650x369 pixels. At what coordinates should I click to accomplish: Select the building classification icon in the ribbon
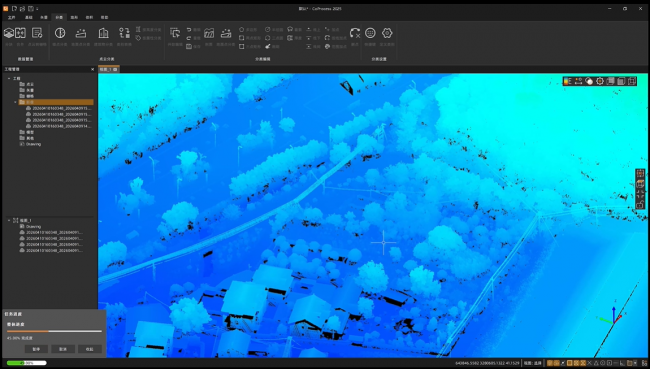pyautogui.click(x=103, y=33)
